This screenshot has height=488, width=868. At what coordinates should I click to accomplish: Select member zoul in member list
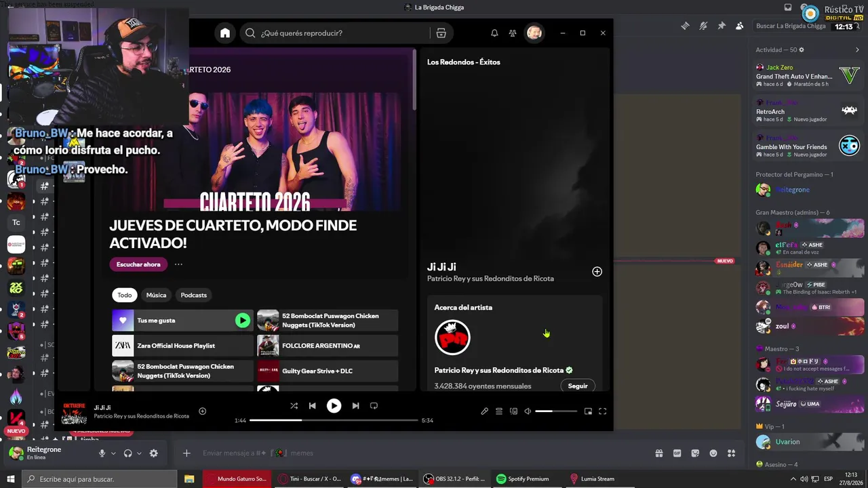pyautogui.click(x=808, y=326)
